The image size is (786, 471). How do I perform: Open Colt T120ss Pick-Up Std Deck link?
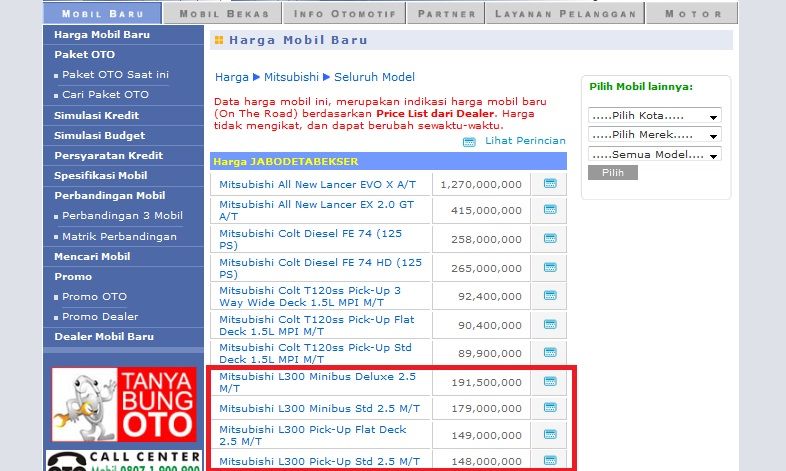click(x=315, y=354)
